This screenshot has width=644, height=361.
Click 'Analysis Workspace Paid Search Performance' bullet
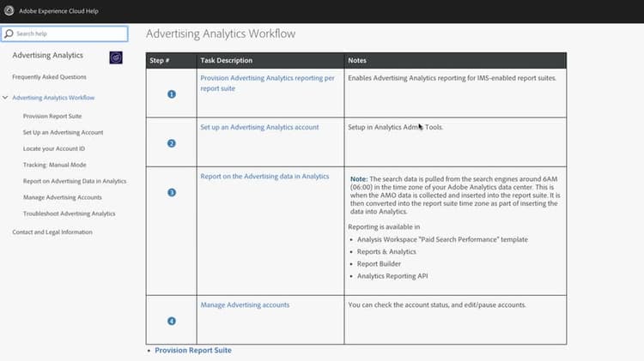442,239
